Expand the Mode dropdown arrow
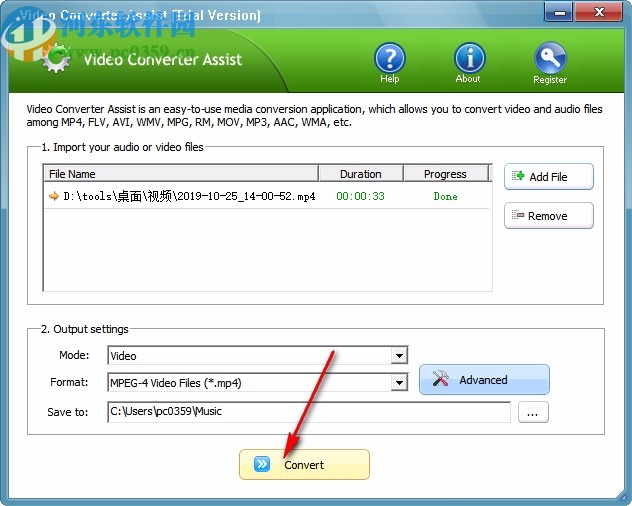 (x=399, y=356)
